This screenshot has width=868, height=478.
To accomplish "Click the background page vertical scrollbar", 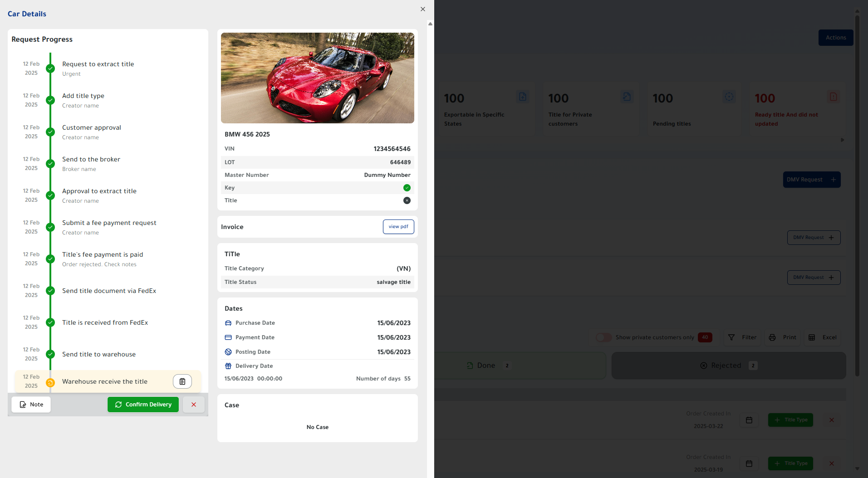I will 857,195.
